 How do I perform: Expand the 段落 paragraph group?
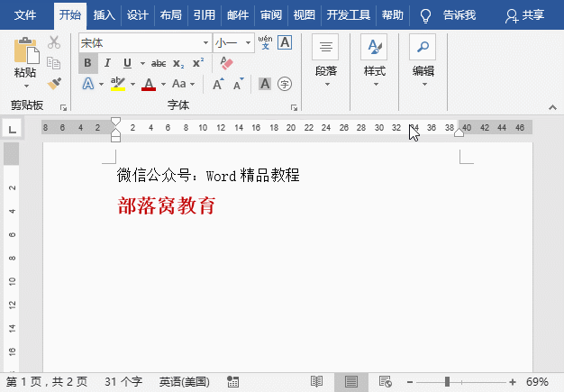[x=326, y=61]
